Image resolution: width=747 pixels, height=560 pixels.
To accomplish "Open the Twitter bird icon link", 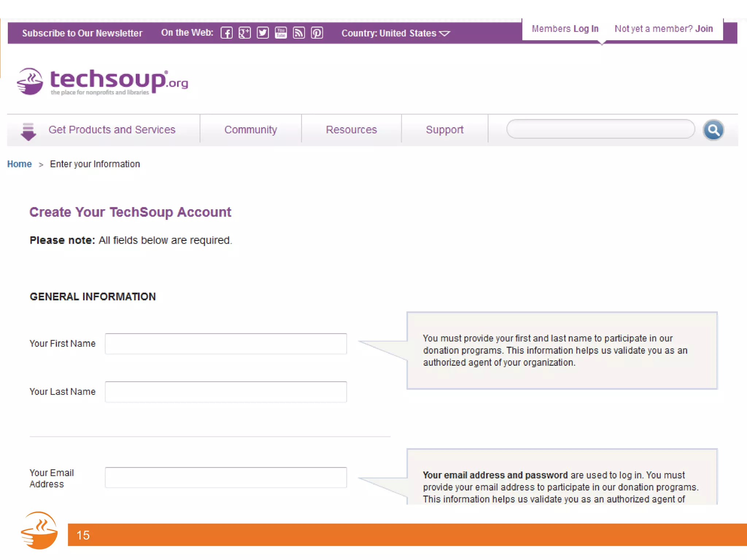I will [x=263, y=33].
